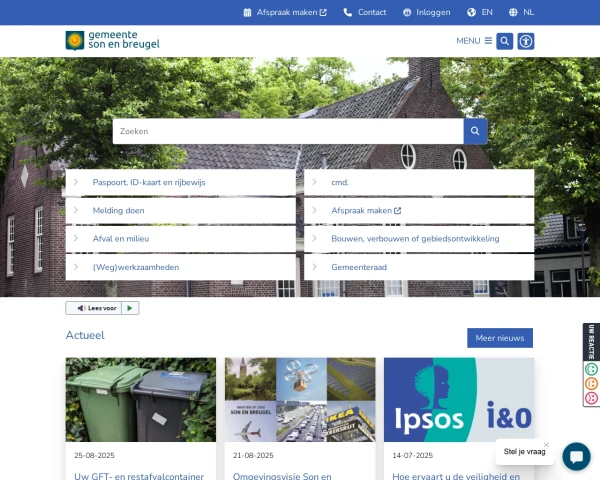Click the globe icon beside EN

(471, 13)
